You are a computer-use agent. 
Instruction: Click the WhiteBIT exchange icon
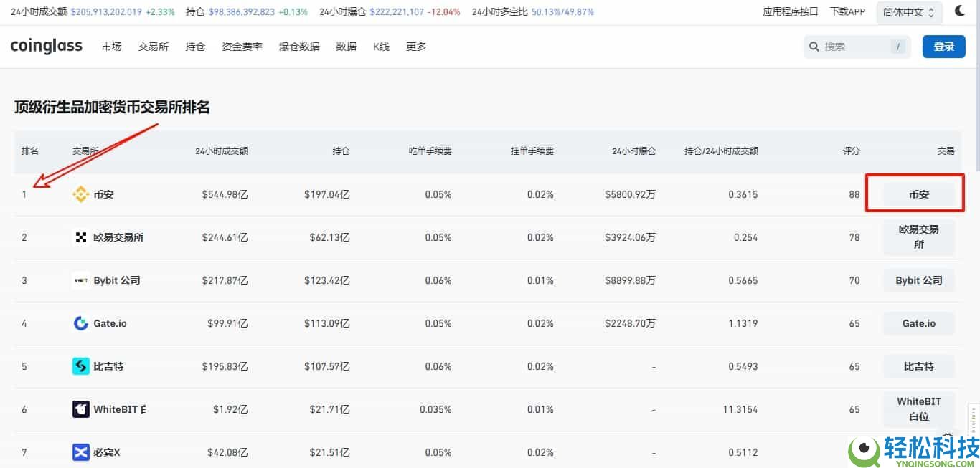pyautogui.click(x=80, y=409)
